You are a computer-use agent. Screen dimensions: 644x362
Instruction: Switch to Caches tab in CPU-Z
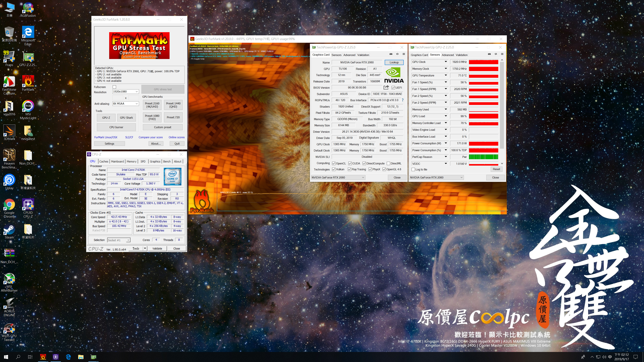click(x=104, y=161)
